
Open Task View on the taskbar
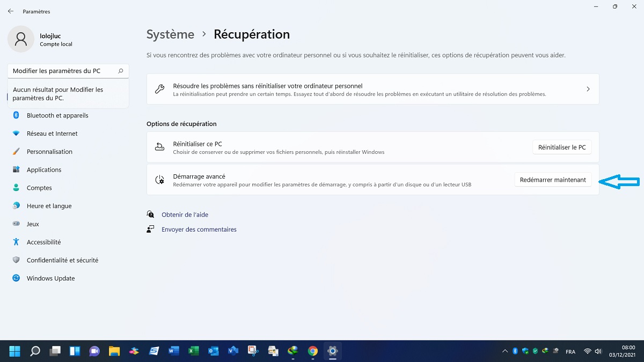[55, 351]
